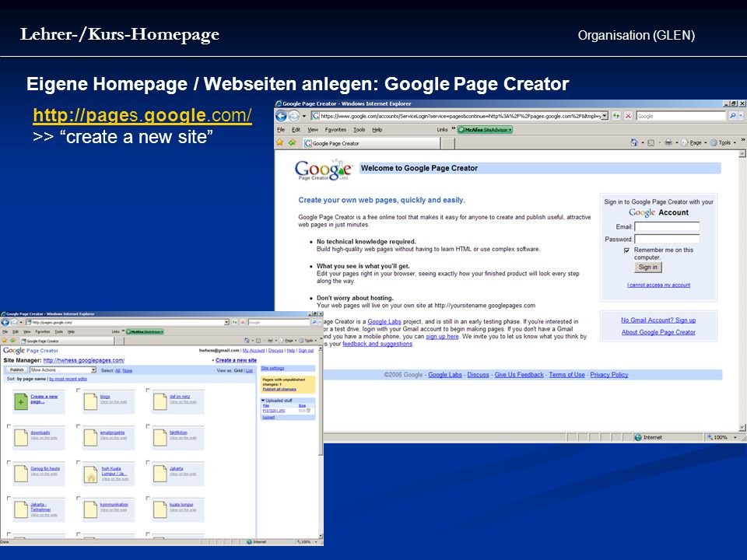Open address bar history dropdown in large login window
Viewport: 747px width, 560px height.
[x=605, y=116]
